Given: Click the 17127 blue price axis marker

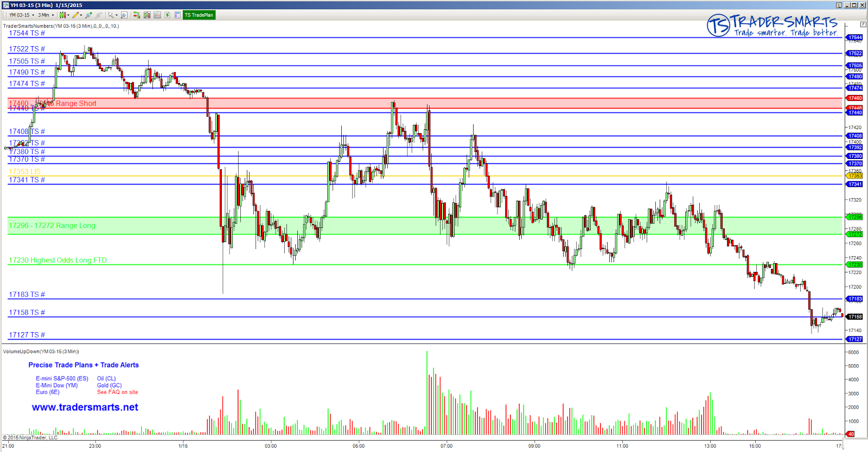Looking at the screenshot, I should [855, 339].
